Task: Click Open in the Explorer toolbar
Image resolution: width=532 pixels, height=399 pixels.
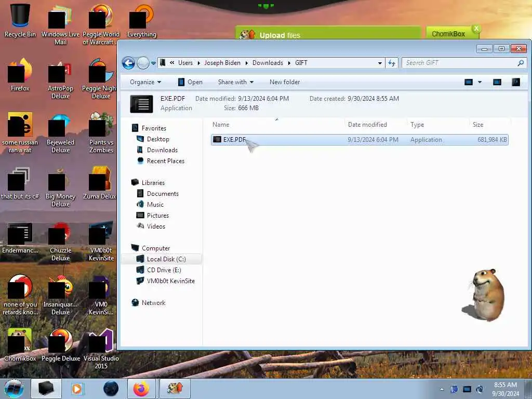Action: [x=190, y=82]
